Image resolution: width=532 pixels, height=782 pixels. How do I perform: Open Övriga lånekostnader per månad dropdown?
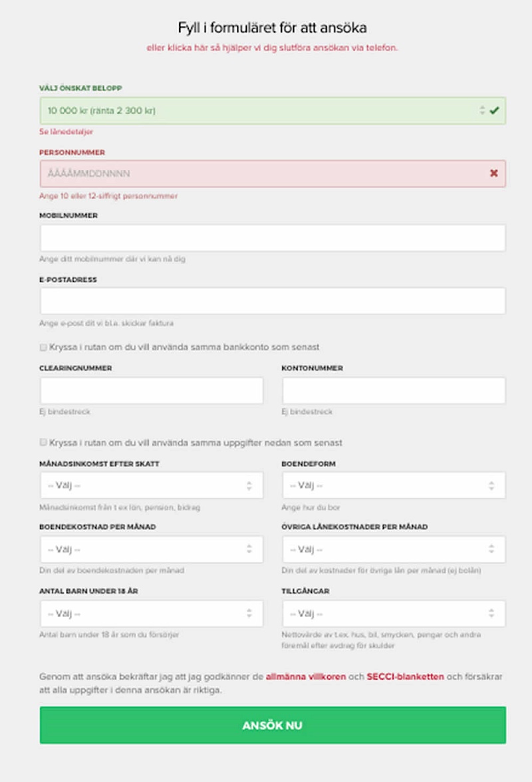point(394,549)
